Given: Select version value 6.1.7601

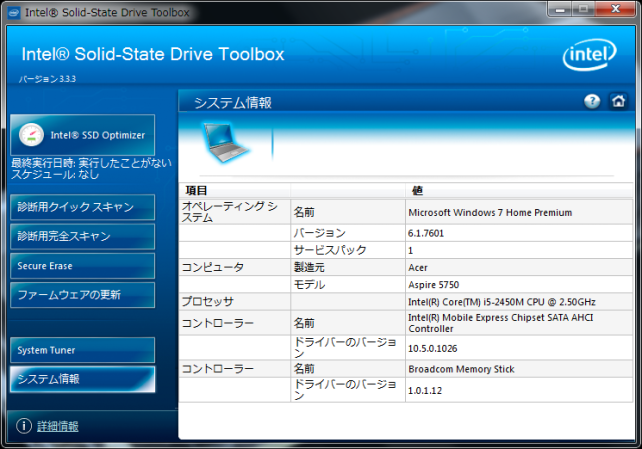Looking at the screenshot, I should (x=426, y=233).
